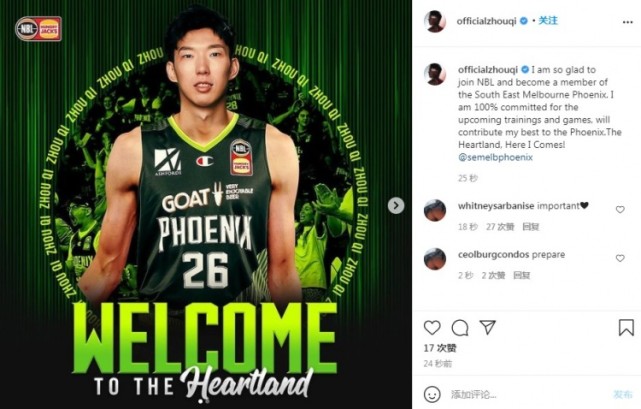This screenshot has height=409, width=641.
Task: Open the three-dot more options menu
Action: pyautogui.click(x=628, y=22)
